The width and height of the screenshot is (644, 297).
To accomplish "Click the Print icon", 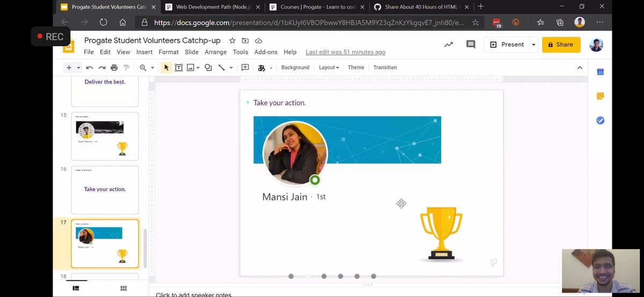I will [x=114, y=68].
